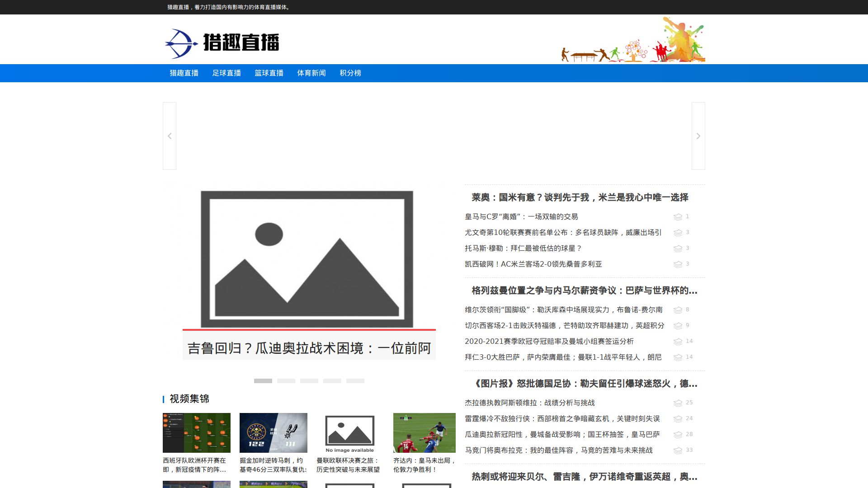
Task: Select the first slideshow indicator bar
Action: (x=263, y=381)
